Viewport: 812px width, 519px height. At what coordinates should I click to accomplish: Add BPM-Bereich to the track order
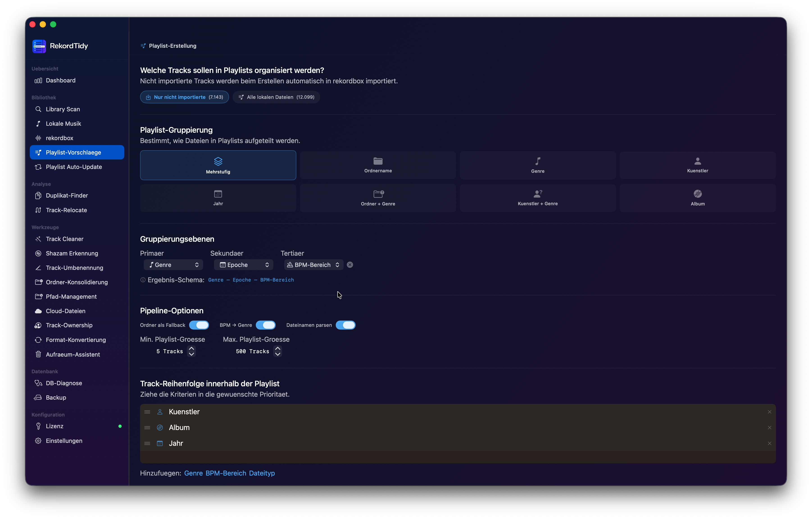point(226,473)
